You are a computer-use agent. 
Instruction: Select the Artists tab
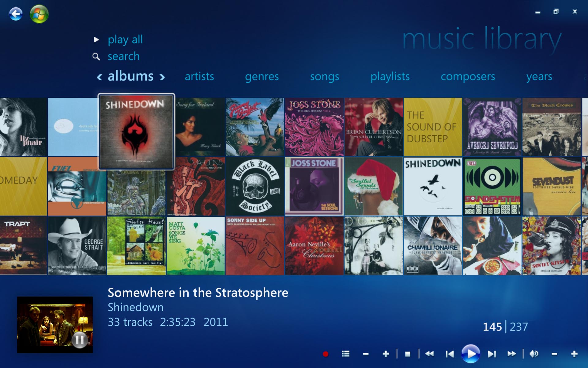click(199, 77)
